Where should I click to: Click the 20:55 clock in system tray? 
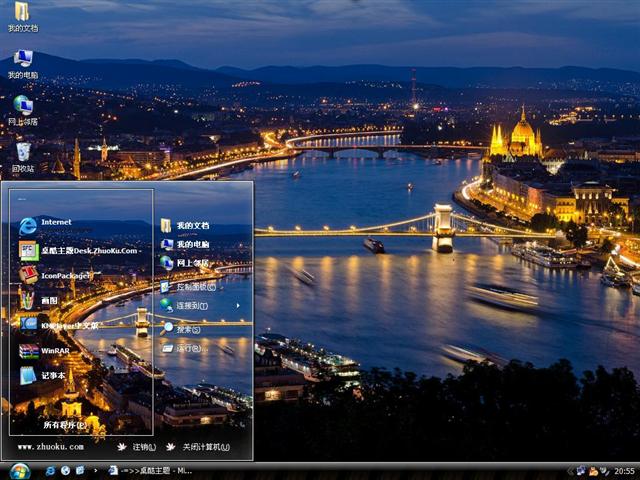point(624,471)
